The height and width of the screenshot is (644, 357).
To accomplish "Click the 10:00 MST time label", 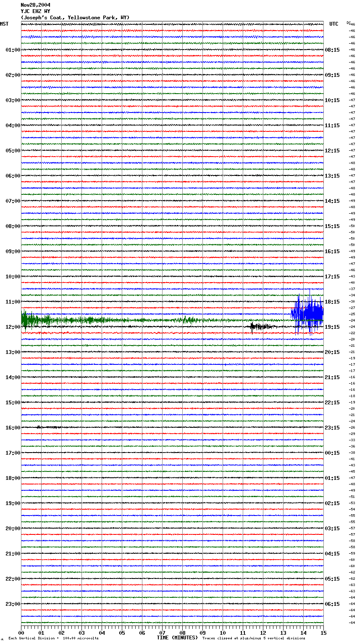I will click(x=13, y=277).
